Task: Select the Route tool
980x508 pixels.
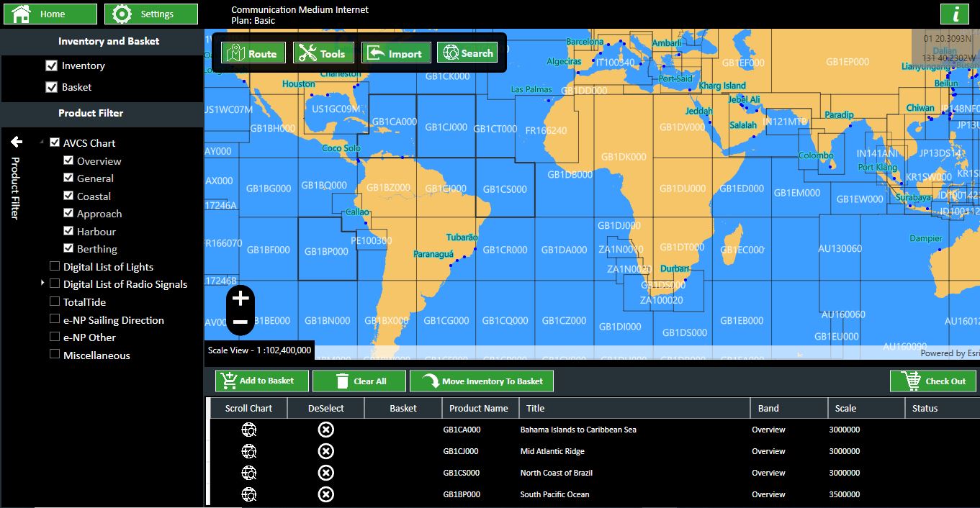Action: coord(253,51)
